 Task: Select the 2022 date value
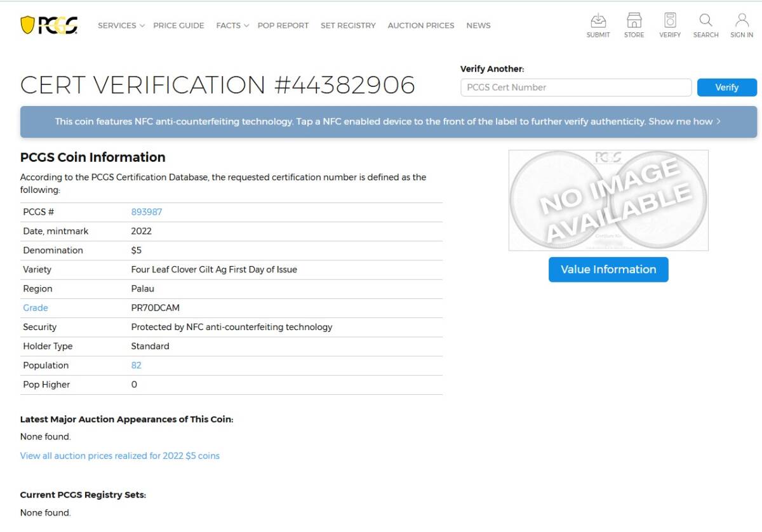point(141,231)
